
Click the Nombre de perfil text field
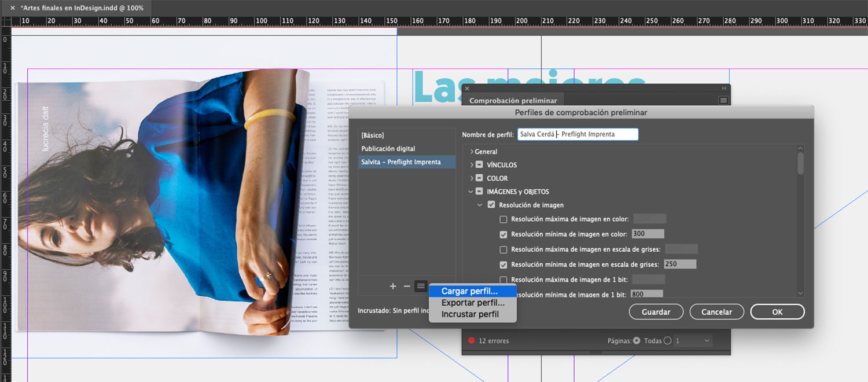point(578,134)
